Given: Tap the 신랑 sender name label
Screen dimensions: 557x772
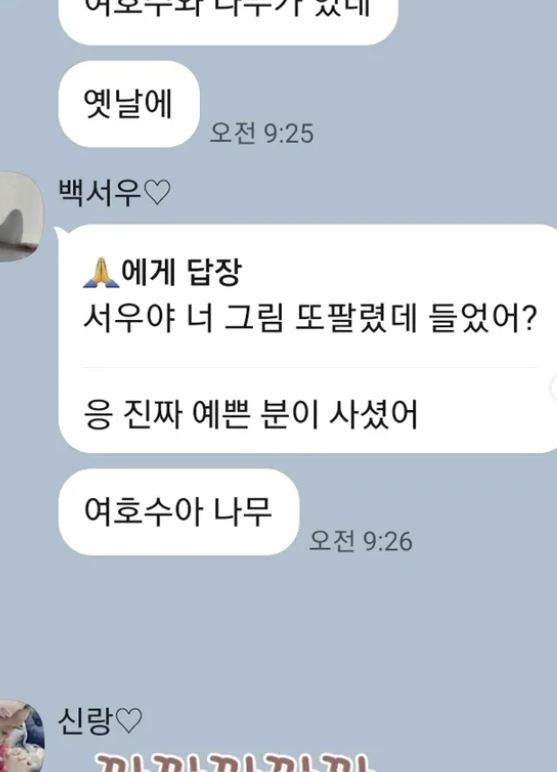Looking at the screenshot, I should 86,721.
